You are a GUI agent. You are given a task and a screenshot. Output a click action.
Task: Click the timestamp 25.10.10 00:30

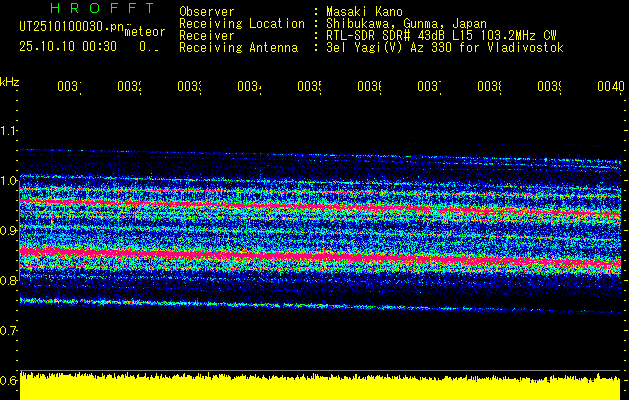pos(68,47)
